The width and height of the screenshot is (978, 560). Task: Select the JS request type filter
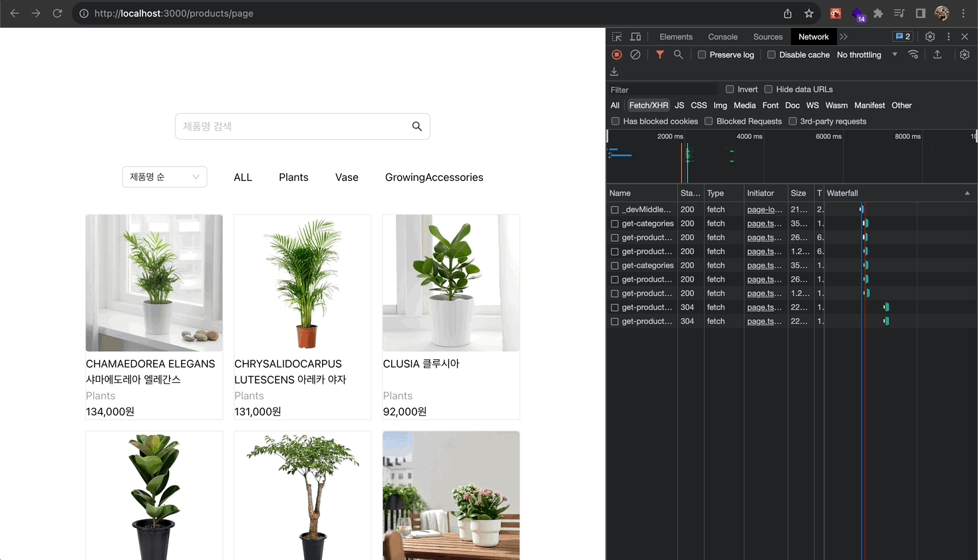coord(679,105)
